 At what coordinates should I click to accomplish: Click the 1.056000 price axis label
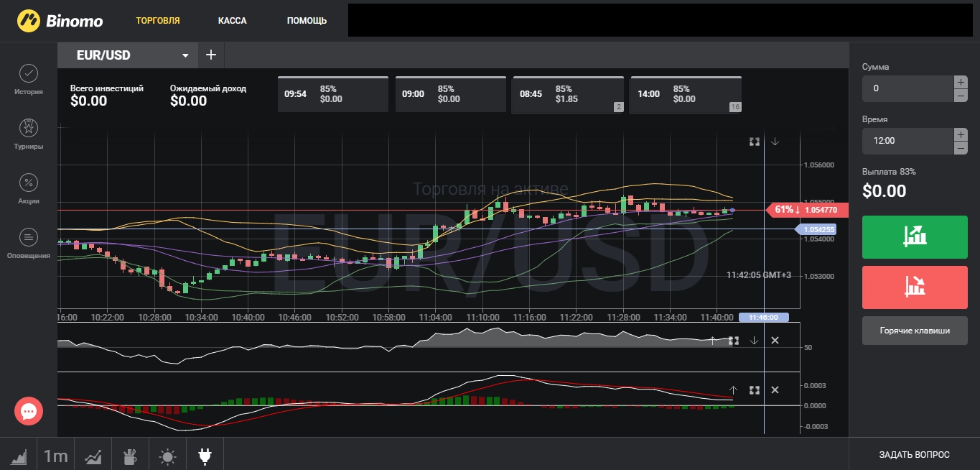click(x=819, y=165)
